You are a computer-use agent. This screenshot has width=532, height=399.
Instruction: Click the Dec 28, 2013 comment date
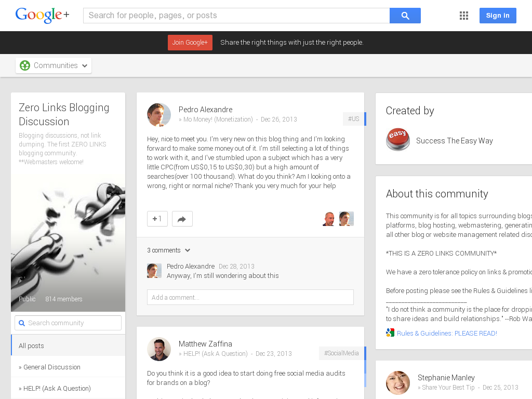(x=236, y=267)
